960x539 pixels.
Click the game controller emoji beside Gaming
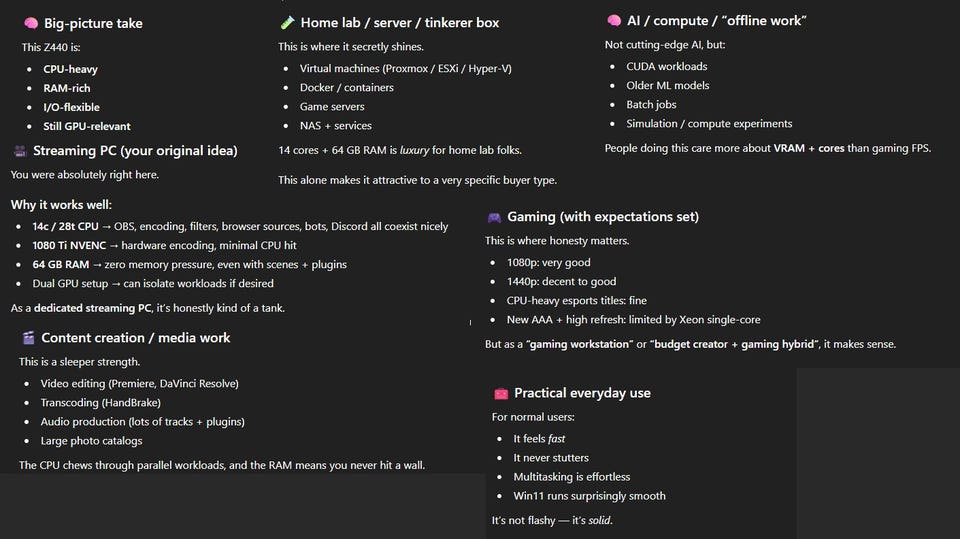pos(494,217)
